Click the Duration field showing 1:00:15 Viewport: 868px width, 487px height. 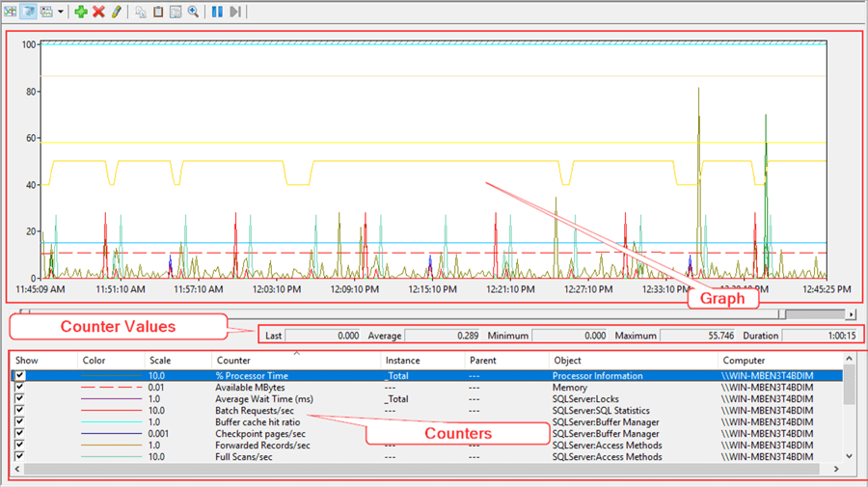coord(821,336)
